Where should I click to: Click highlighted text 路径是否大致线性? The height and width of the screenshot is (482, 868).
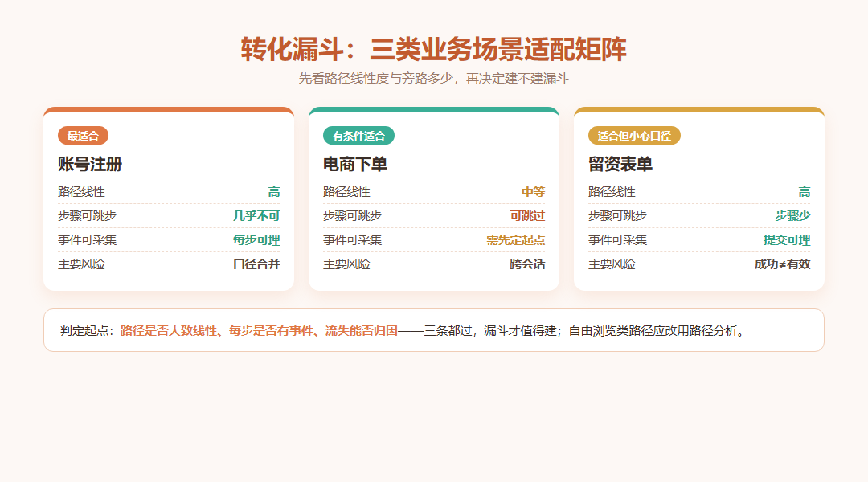coord(168,331)
